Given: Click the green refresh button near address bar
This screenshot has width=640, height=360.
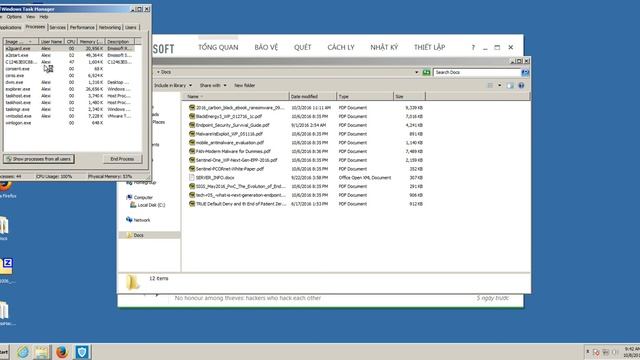Looking at the screenshot, I should click(426, 72).
